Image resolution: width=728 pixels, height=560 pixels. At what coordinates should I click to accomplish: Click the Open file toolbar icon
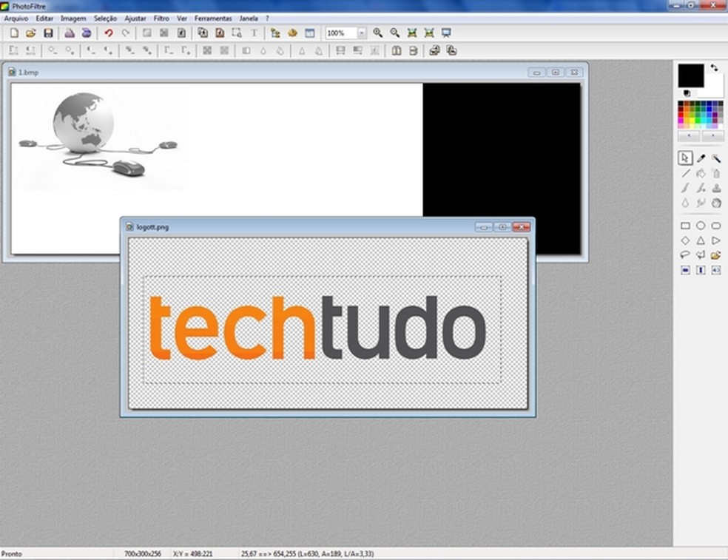click(x=30, y=33)
